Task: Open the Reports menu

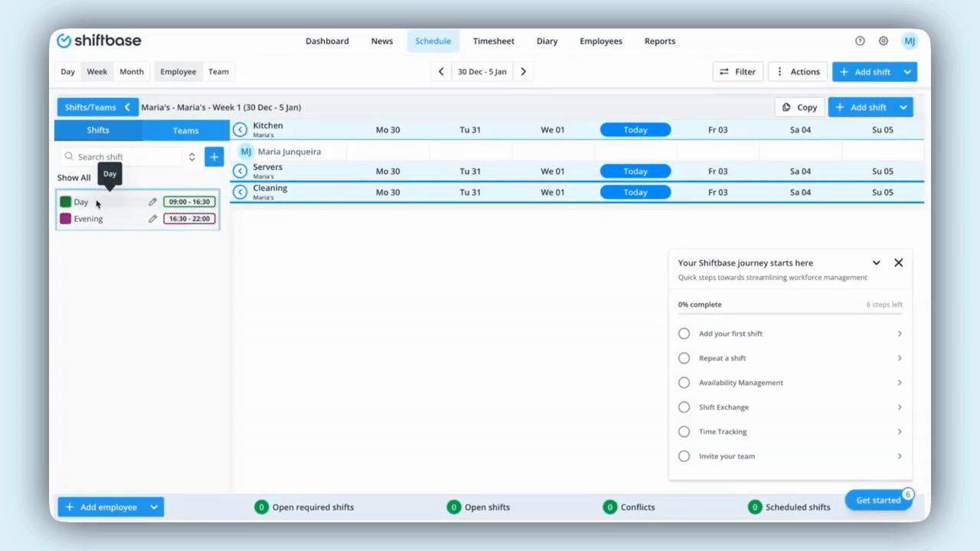Action: pos(660,41)
